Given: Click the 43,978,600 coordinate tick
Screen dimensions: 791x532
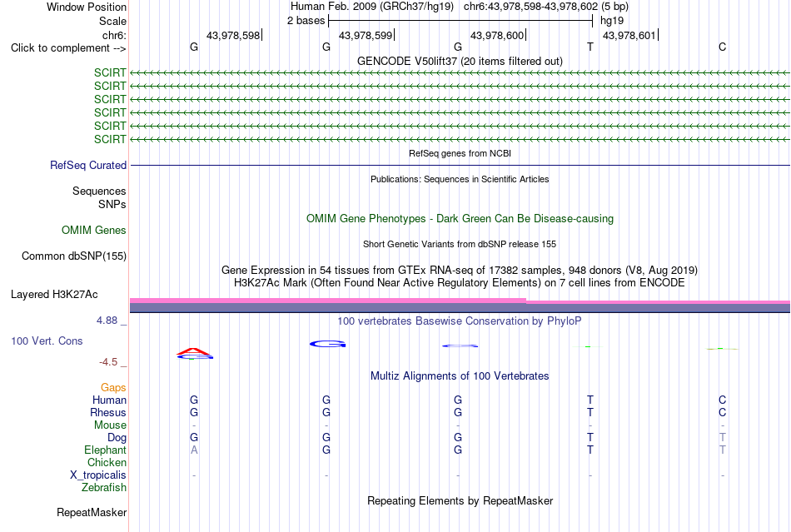Looking at the screenshot, I should click(498, 35).
